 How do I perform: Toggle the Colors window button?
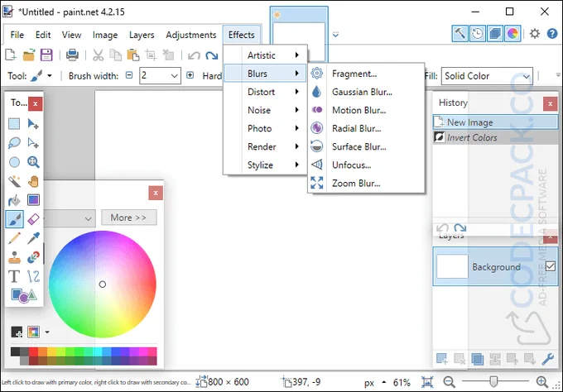pos(512,34)
